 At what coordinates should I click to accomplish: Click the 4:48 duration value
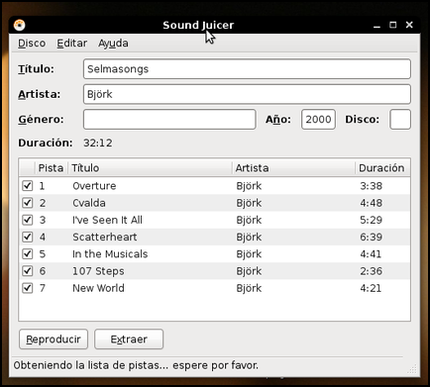pos(371,203)
